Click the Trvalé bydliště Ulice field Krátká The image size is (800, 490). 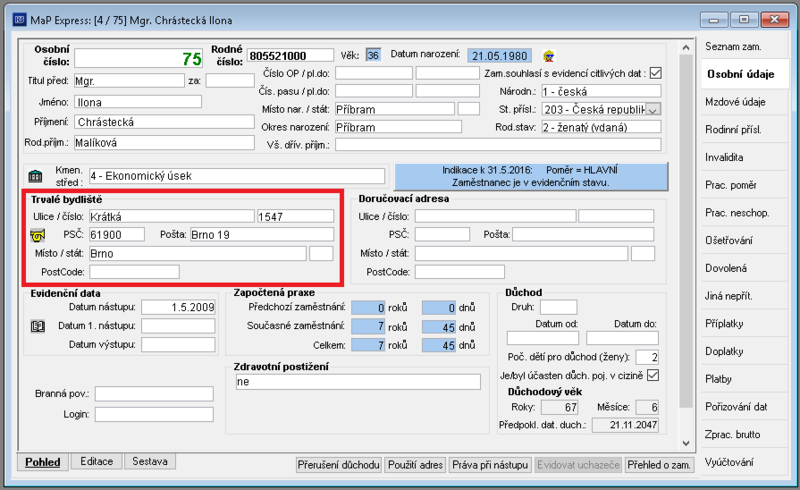171,216
